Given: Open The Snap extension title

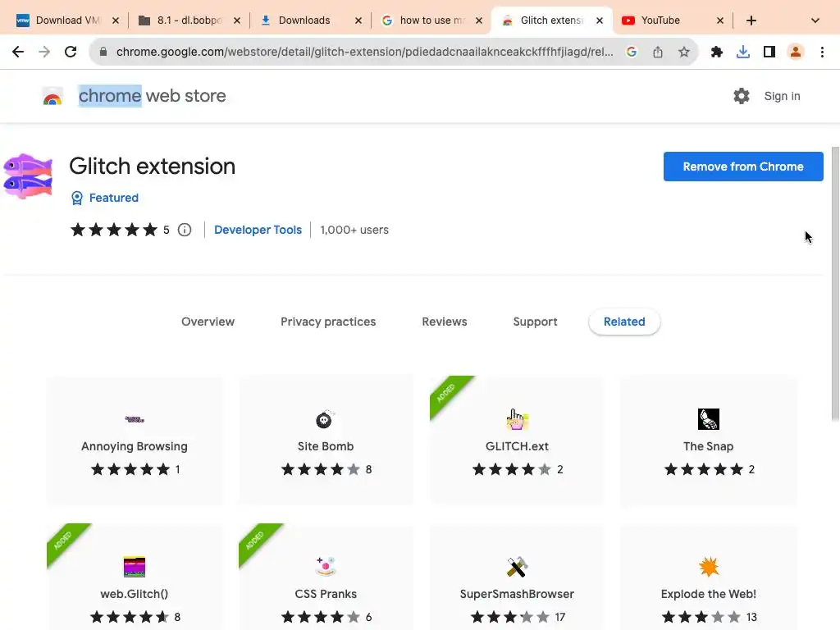Looking at the screenshot, I should click(708, 446).
